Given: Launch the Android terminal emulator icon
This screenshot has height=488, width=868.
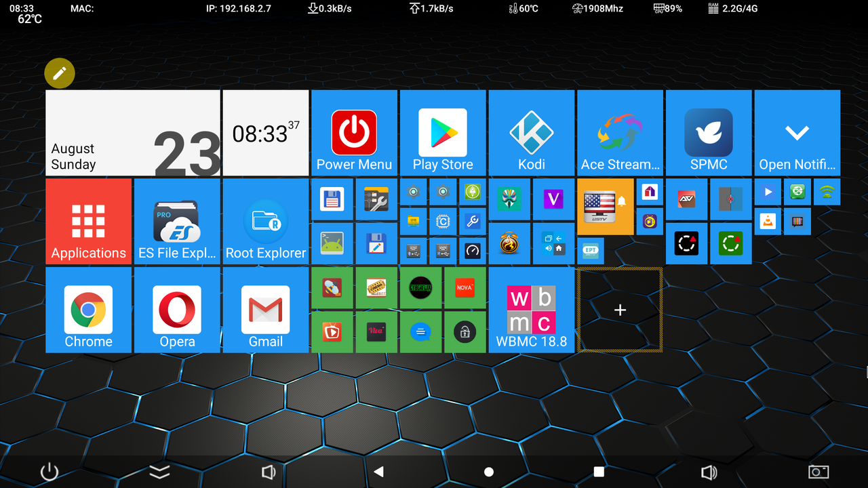Looking at the screenshot, I should pos(332,243).
